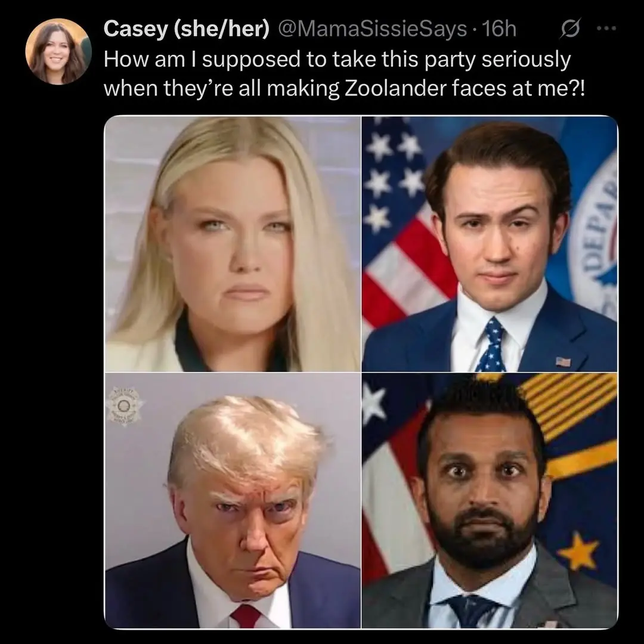Image resolution: width=644 pixels, height=644 pixels.
Task: Open the three-dot more options menu
Action: pyautogui.click(x=606, y=29)
